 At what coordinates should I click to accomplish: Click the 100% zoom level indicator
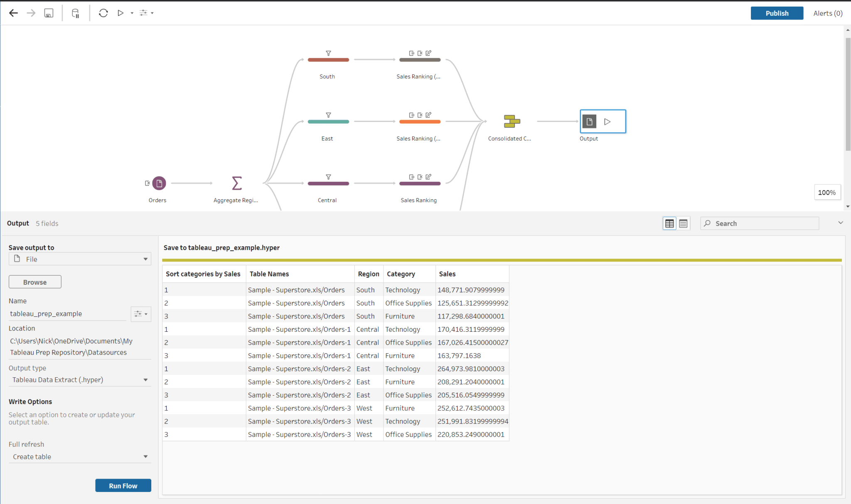pos(827,192)
